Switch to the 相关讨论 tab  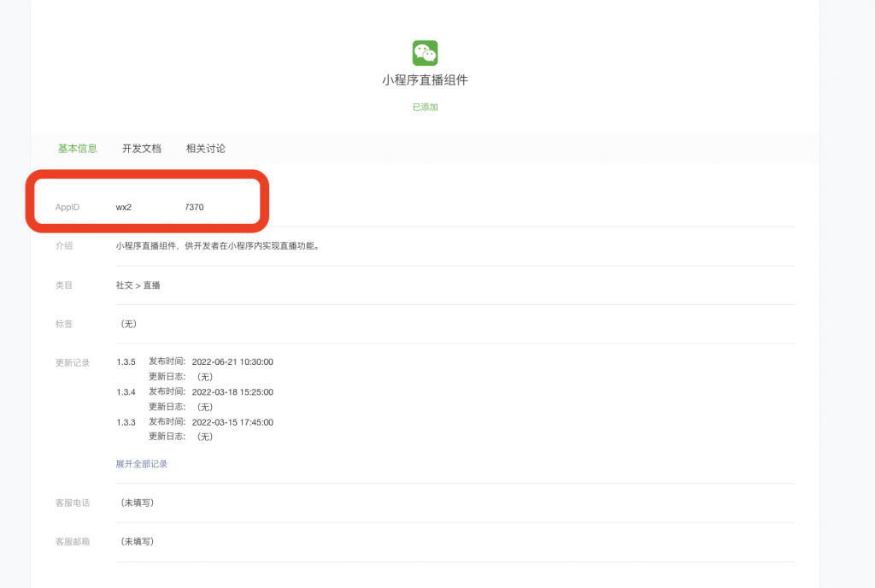click(x=205, y=148)
